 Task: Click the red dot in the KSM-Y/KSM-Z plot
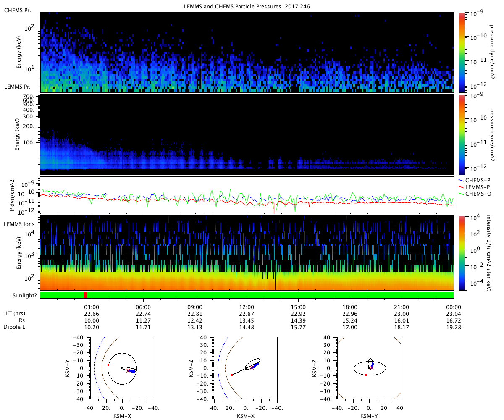[x=366, y=375]
